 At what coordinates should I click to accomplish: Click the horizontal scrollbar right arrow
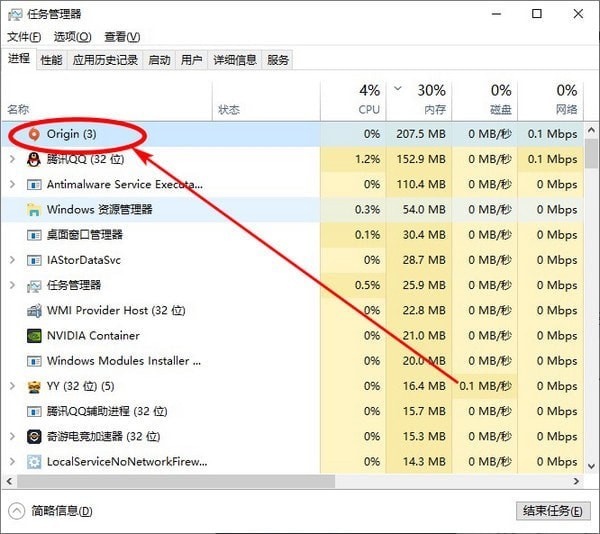[577, 481]
